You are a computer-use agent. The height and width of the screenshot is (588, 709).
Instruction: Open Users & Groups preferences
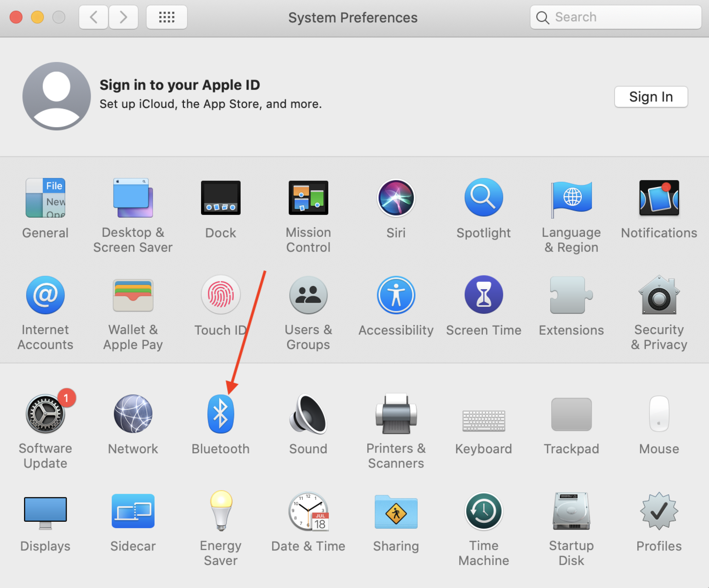(x=308, y=295)
